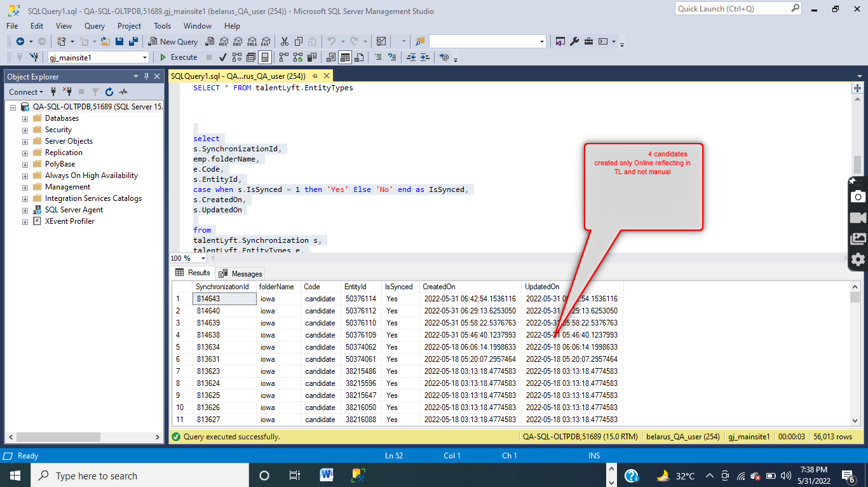Expand the Databases tree node
This screenshot has height=487, width=868.
point(25,118)
